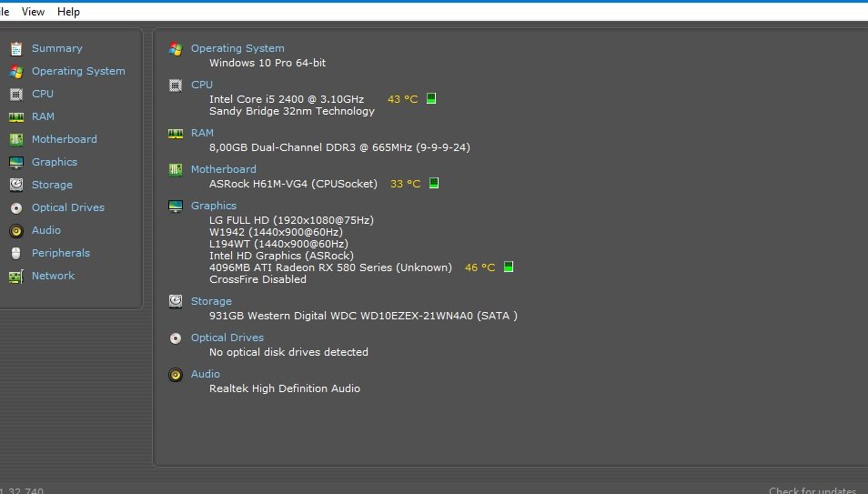Click the Graphics monitor icon in sidebar
This screenshot has width=868, height=494.
(16, 162)
